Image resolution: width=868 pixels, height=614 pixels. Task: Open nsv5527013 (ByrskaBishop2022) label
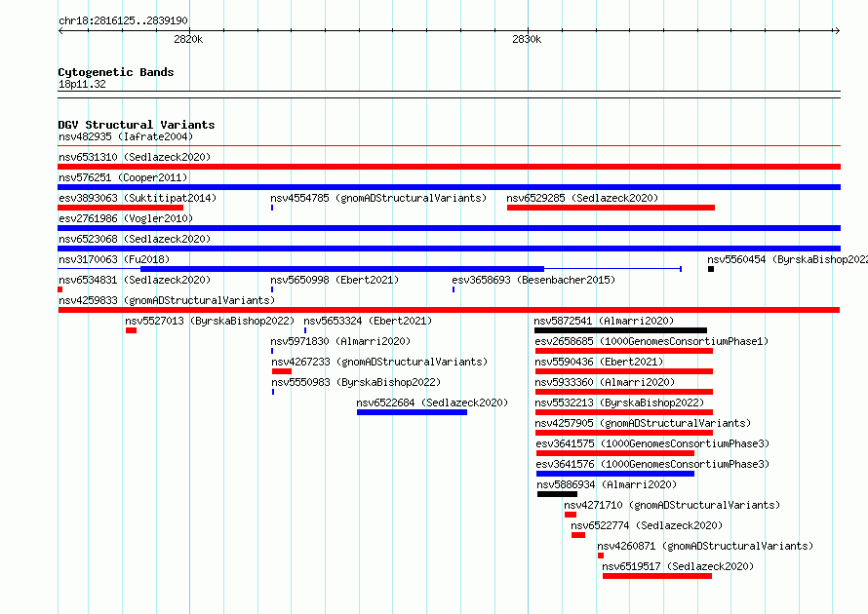[x=210, y=321]
